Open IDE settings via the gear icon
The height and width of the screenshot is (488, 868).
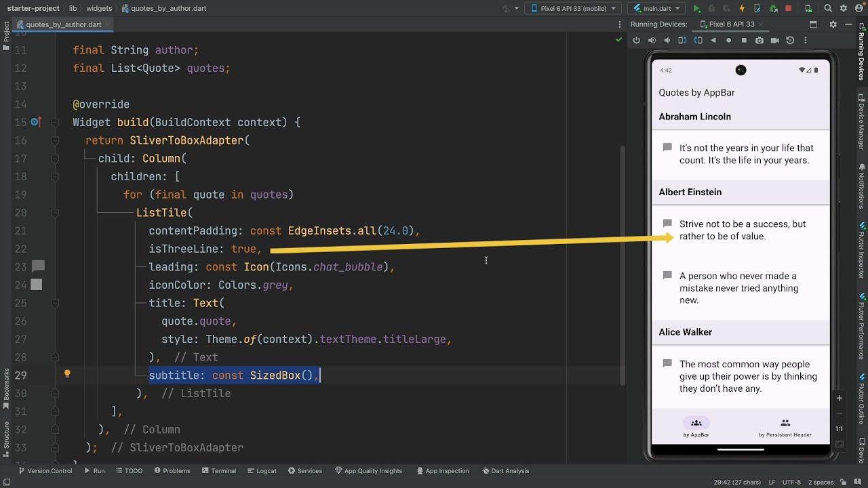click(x=843, y=8)
